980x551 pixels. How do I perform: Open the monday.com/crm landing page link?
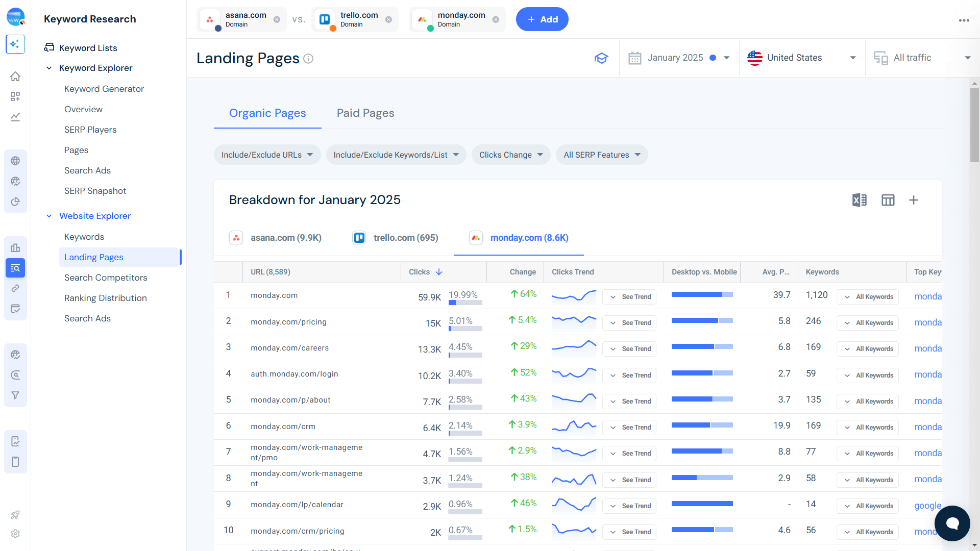coord(283,426)
